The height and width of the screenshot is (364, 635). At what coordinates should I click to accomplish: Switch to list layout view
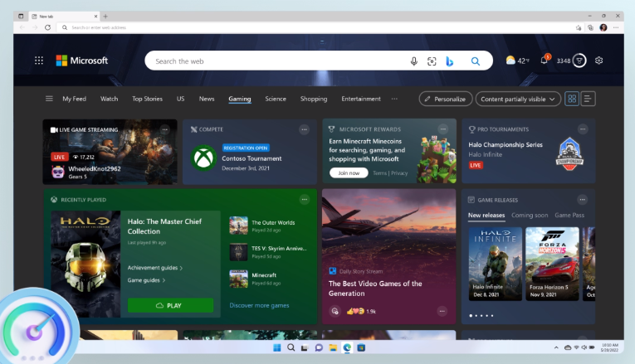tap(588, 99)
